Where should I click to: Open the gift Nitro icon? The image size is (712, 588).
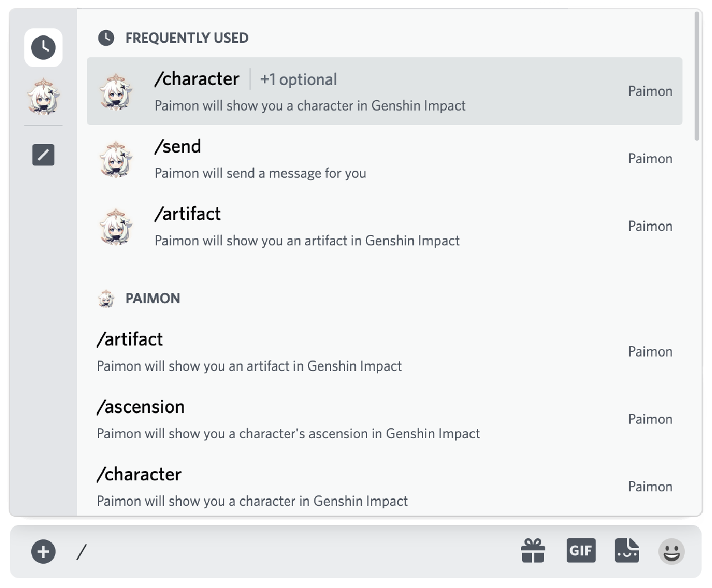(533, 551)
